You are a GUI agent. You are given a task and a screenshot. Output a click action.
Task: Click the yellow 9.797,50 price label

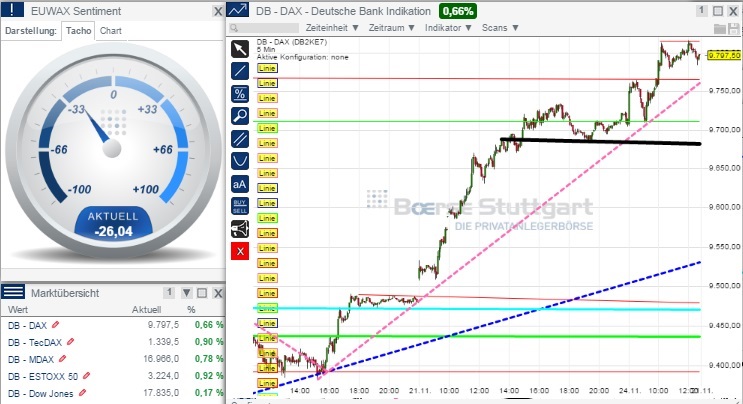(724, 55)
